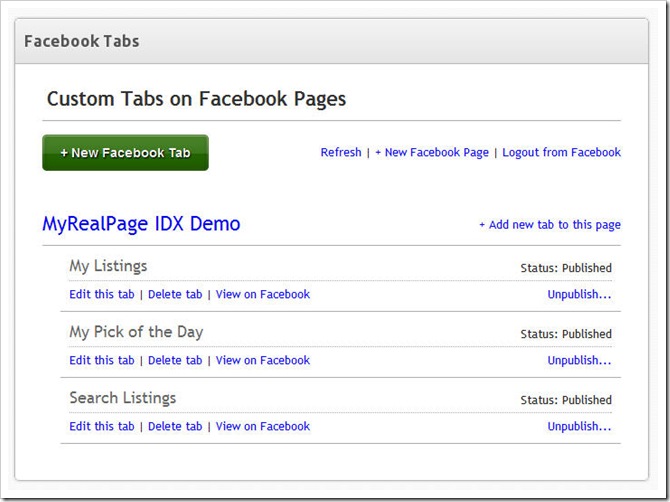Click Logout from Facebook
670x502 pixels.
(561, 153)
